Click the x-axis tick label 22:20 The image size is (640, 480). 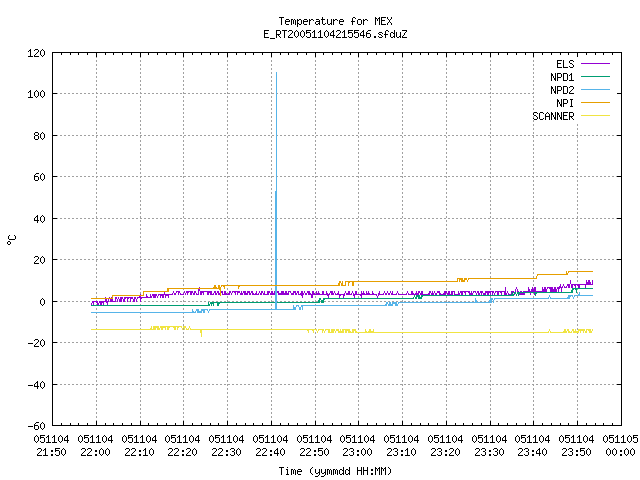click(182, 452)
